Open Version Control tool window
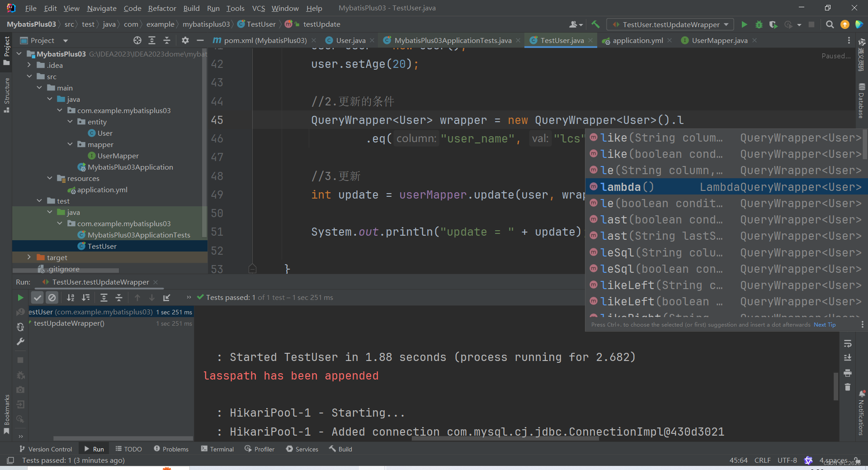The image size is (868, 470). (45, 449)
